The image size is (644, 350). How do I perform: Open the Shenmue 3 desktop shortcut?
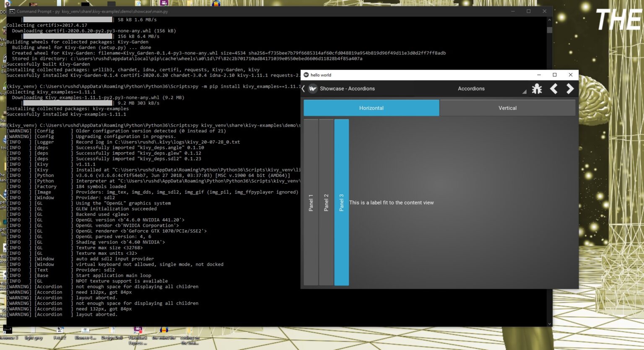click(8, 331)
